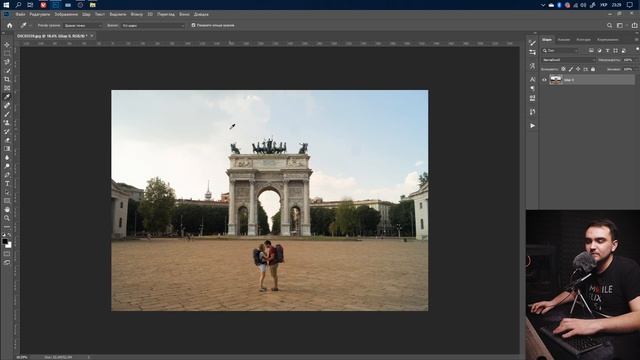
Task: Toggle lock transparent pixels
Action: 563,69
